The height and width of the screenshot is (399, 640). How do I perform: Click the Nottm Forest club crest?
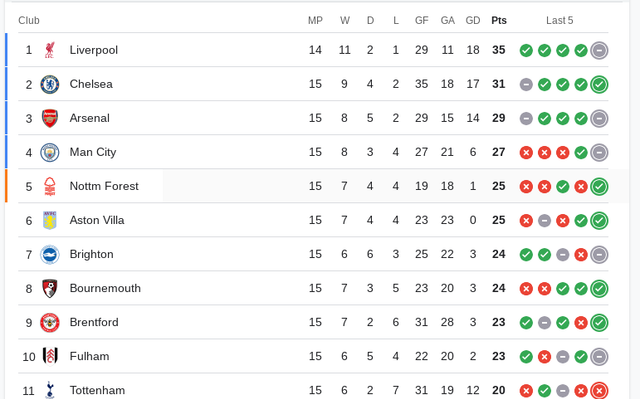(50, 186)
